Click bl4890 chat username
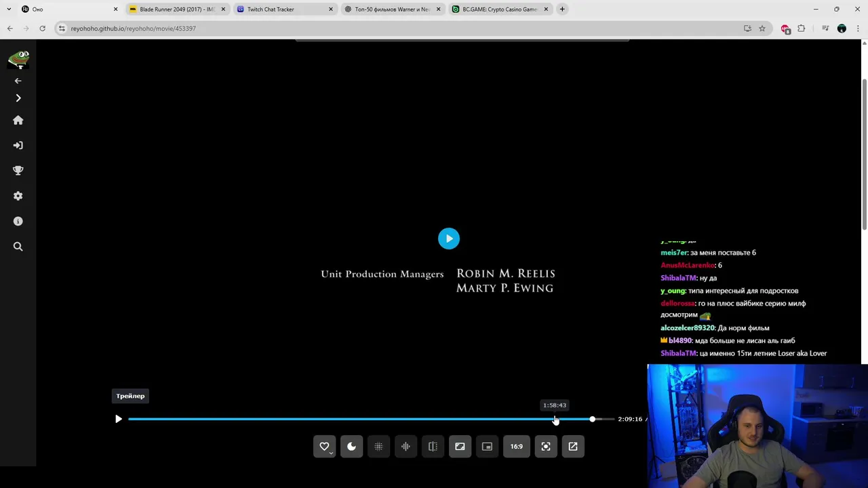The width and height of the screenshot is (868, 488). click(x=680, y=341)
